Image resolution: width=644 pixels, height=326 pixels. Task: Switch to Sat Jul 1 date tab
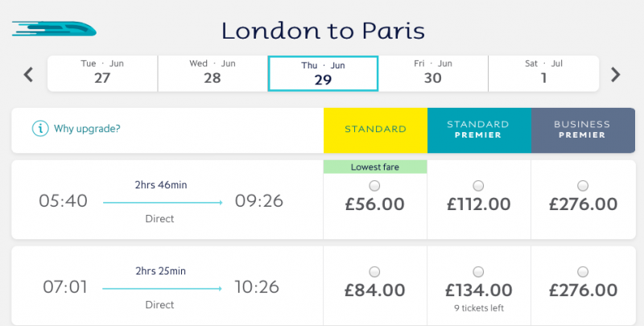(x=543, y=73)
